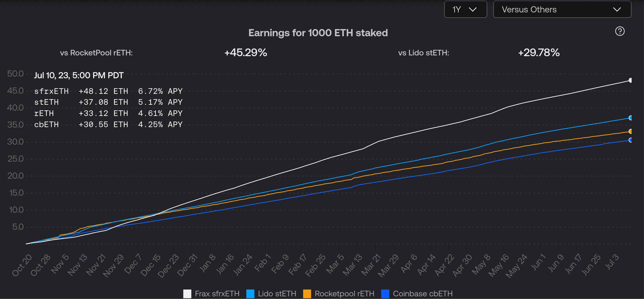
Task: Click the Earnings for 1000 ETH staked title
Action: tap(318, 33)
